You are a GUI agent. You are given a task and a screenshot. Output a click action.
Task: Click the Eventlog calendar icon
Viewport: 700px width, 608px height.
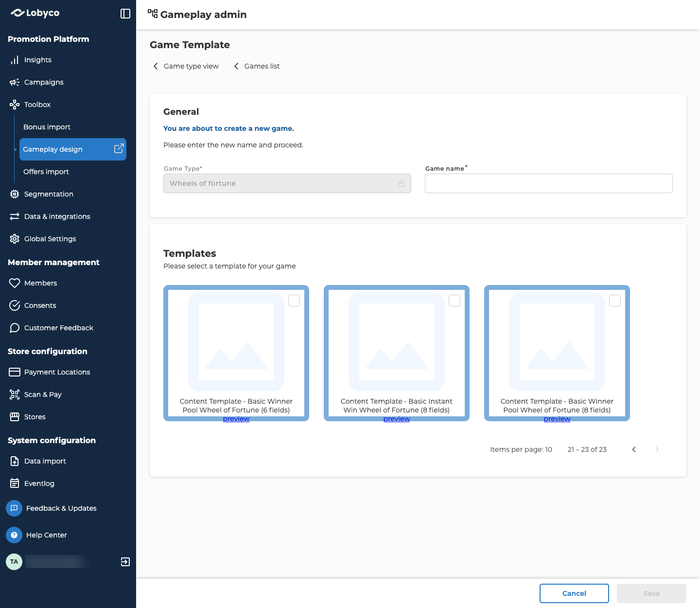(15, 483)
